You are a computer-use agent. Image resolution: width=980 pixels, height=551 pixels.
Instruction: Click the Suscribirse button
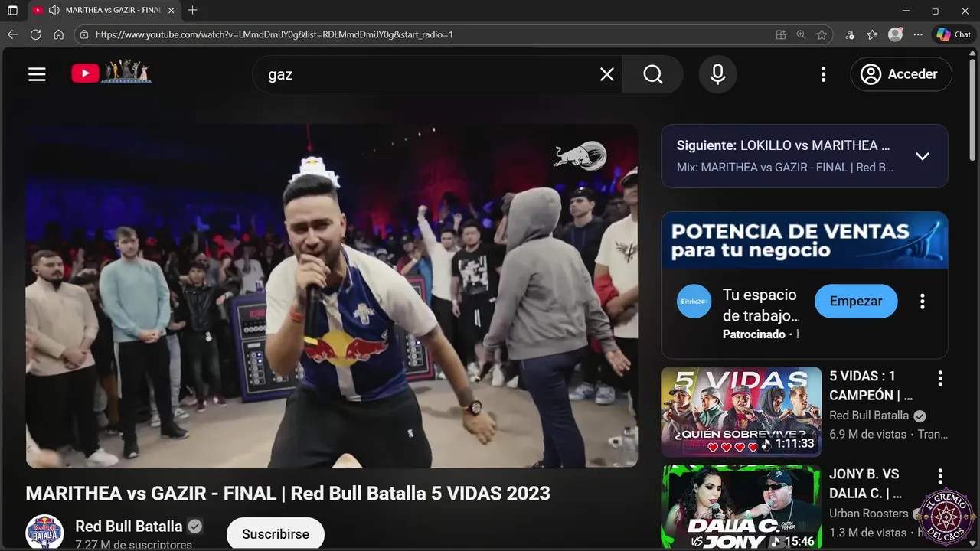tap(276, 534)
